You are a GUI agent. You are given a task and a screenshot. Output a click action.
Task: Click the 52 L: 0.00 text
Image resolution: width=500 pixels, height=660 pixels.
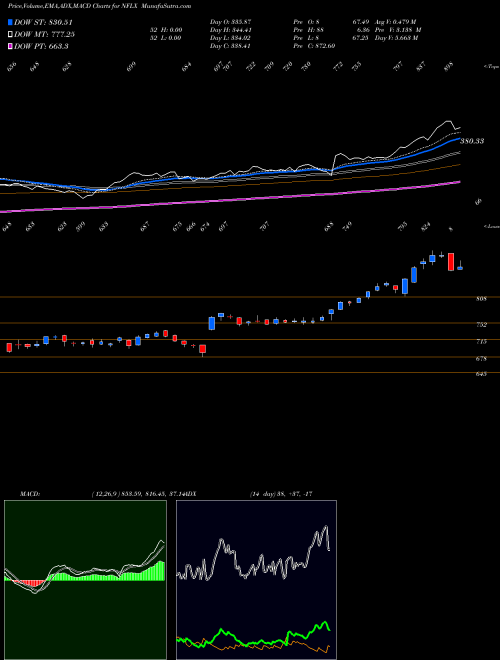click(x=165, y=38)
